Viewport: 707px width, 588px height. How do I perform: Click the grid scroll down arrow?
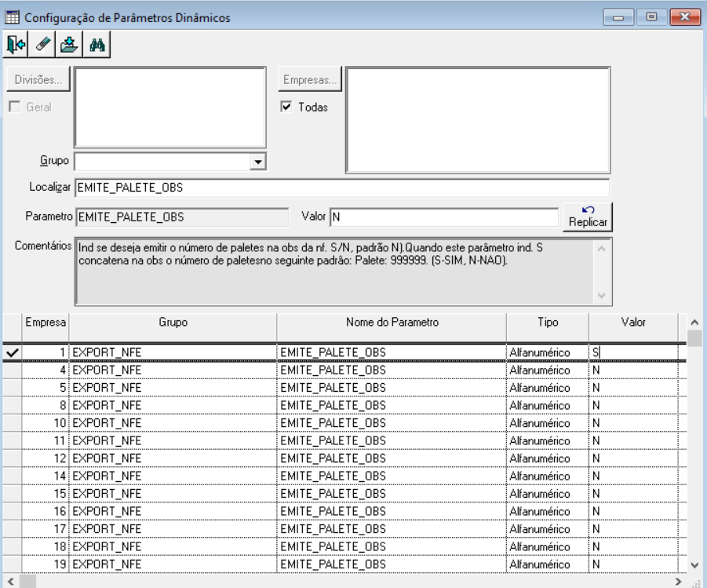[x=694, y=565]
